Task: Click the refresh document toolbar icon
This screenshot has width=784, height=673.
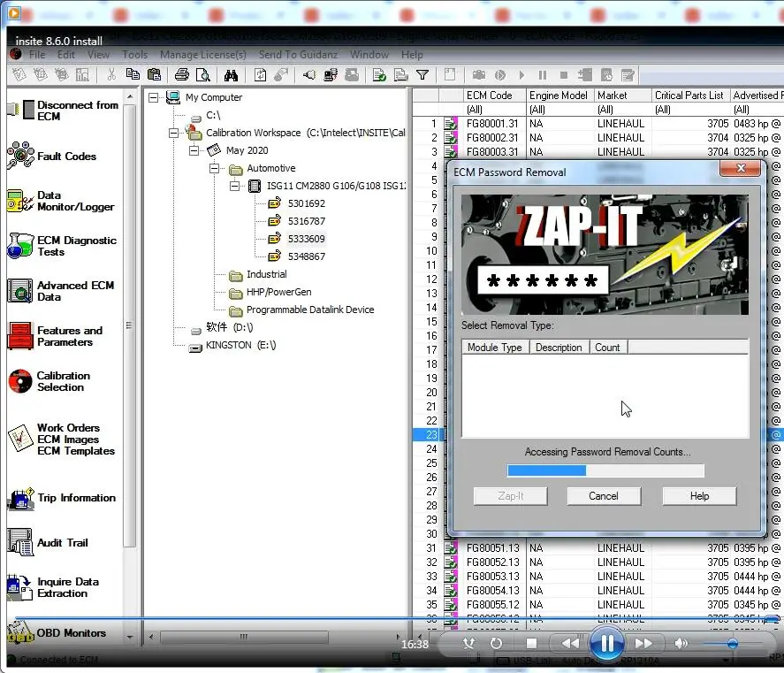Action: coord(260,75)
